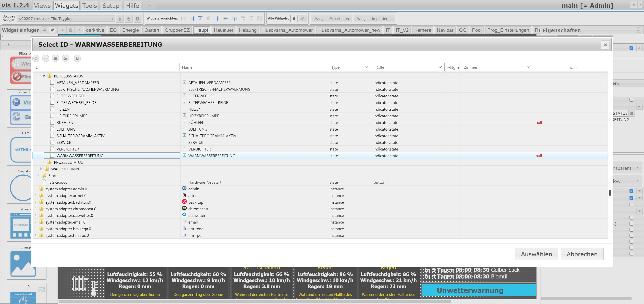The image size is (644, 304).
Task: Switch to the Heizung view tab
Action: tap(248, 30)
